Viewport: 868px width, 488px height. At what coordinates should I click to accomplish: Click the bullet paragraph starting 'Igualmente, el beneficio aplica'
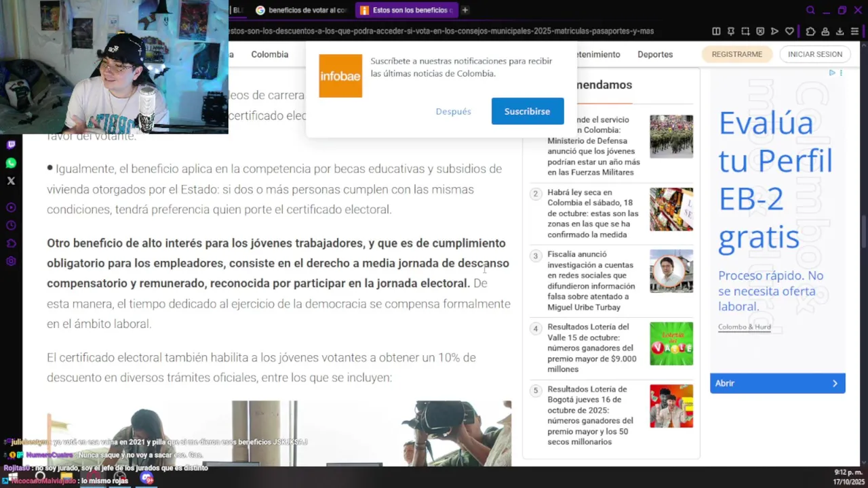274,189
